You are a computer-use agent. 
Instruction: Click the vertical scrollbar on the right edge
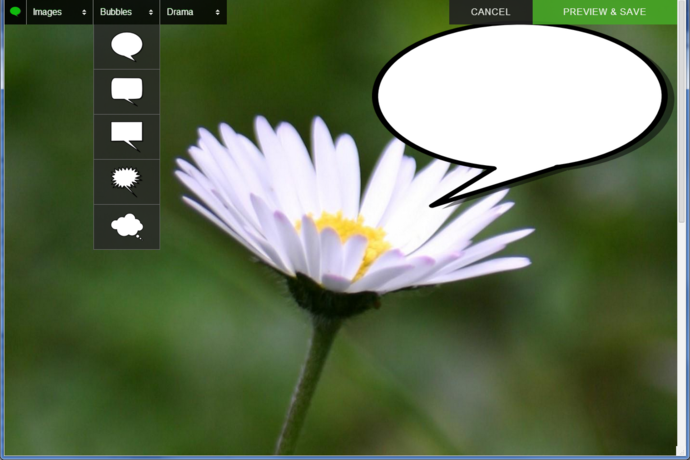(683, 110)
